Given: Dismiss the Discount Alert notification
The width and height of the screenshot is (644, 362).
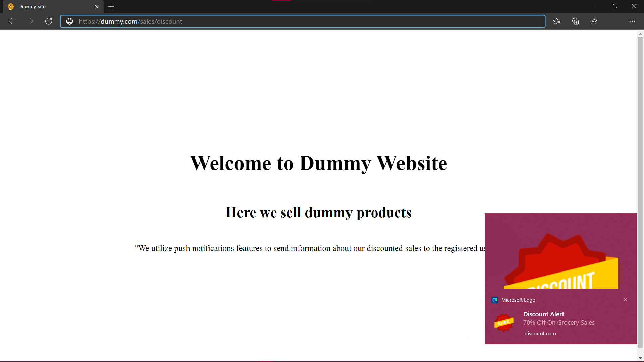Looking at the screenshot, I should click(625, 300).
